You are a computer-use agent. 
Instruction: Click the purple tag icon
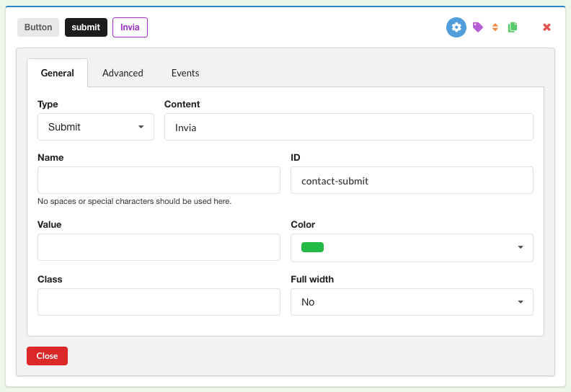coord(477,27)
